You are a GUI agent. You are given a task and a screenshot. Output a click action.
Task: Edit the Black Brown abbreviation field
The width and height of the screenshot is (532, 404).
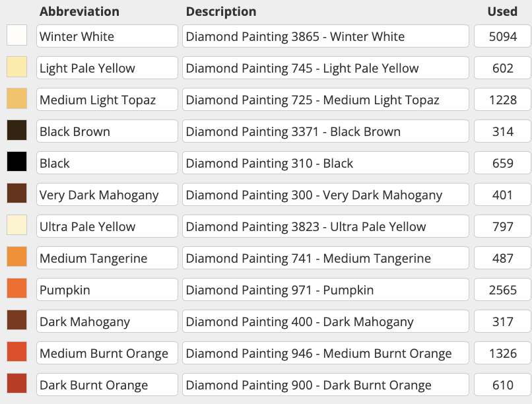[x=107, y=131]
